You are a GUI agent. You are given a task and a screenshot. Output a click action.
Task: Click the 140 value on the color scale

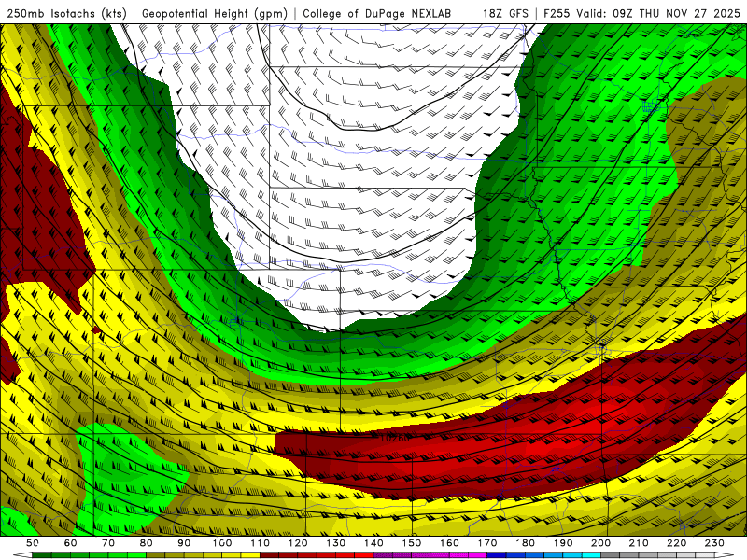(x=374, y=543)
